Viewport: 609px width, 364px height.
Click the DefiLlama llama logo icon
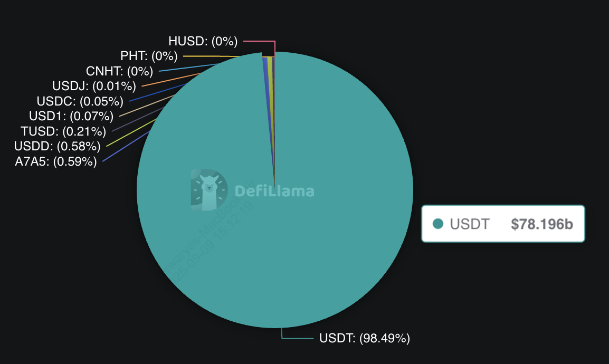click(209, 190)
